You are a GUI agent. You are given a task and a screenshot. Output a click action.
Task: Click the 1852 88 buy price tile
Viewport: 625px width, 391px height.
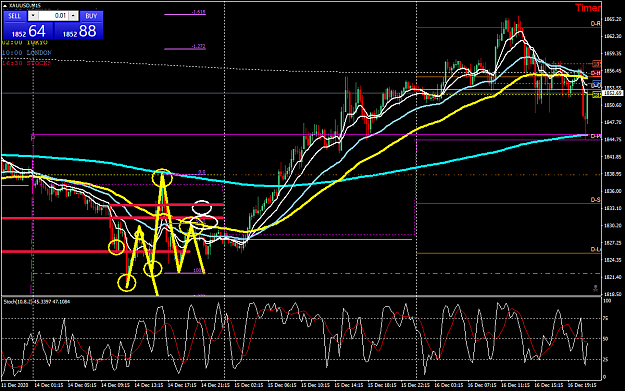[79, 31]
